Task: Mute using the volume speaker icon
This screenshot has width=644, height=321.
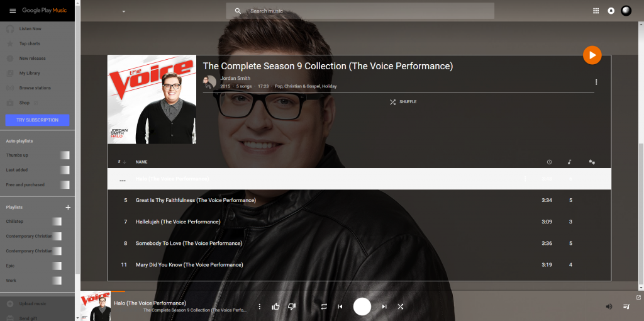Action: [x=609, y=307]
